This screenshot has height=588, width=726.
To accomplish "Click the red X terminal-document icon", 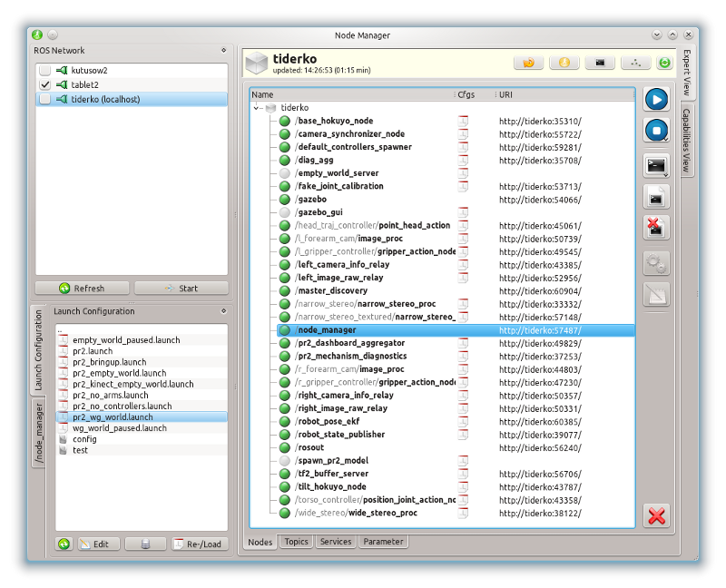I will (656, 228).
